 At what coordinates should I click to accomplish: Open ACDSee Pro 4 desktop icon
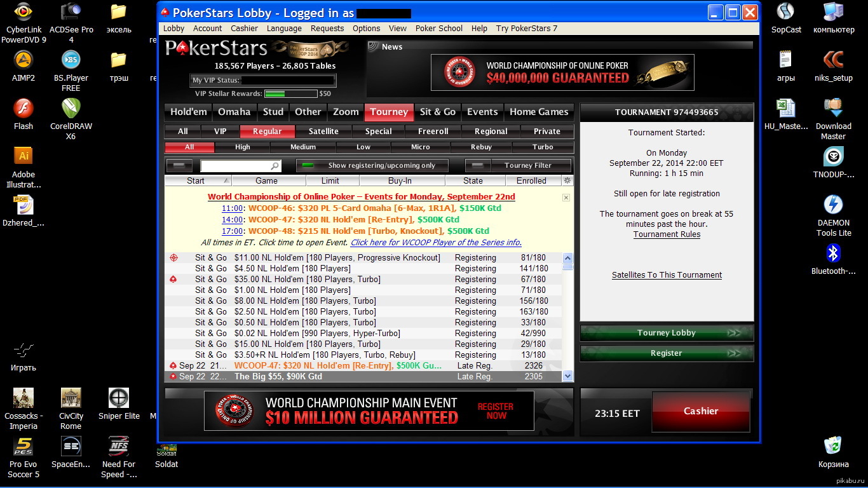pos(71,12)
